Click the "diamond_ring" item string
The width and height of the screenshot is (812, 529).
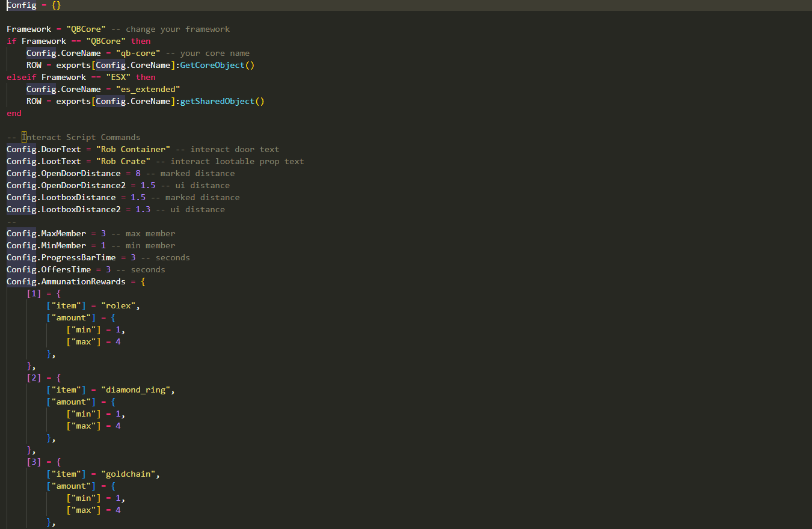(137, 390)
